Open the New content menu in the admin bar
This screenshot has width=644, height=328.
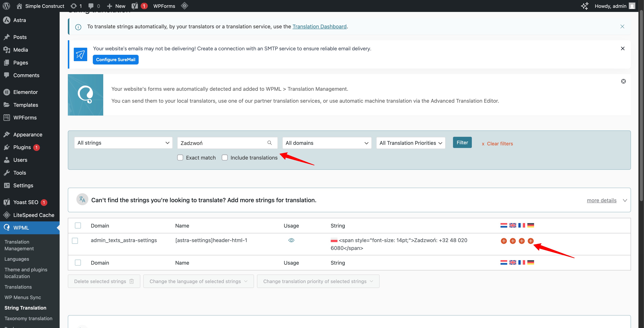pos(116,6)
